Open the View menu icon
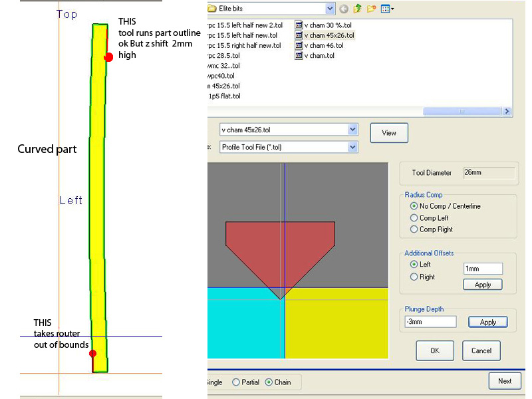The width and height of the screenshot is (532, 399). [388, 9]
